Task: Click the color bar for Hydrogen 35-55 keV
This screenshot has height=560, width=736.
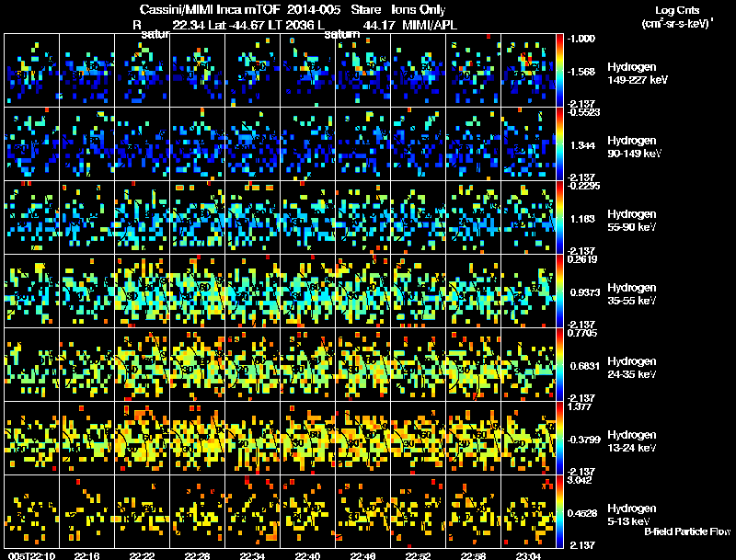Action: click(x=560, y=291)
